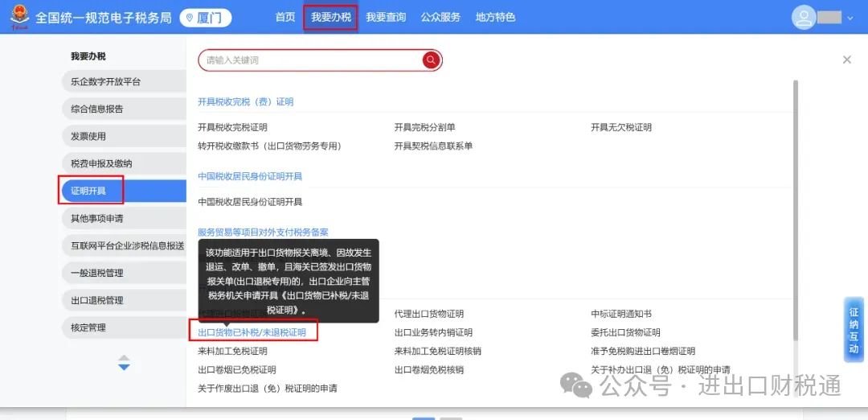Image resolution: width=868 pixels, height=420 pixels.
Task: Select 税费申报及缴纳 in sidebar
Action: pos(124,164)
